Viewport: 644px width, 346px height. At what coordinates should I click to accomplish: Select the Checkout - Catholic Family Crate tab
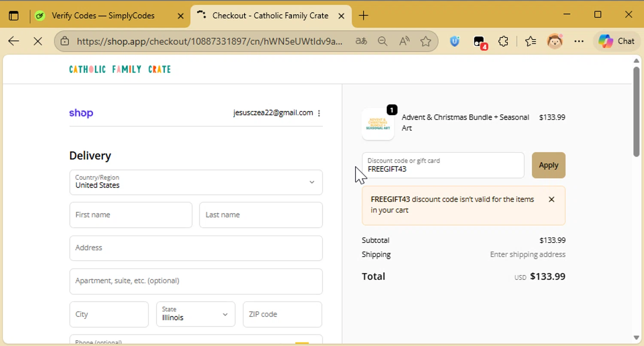tap(270, 16)
